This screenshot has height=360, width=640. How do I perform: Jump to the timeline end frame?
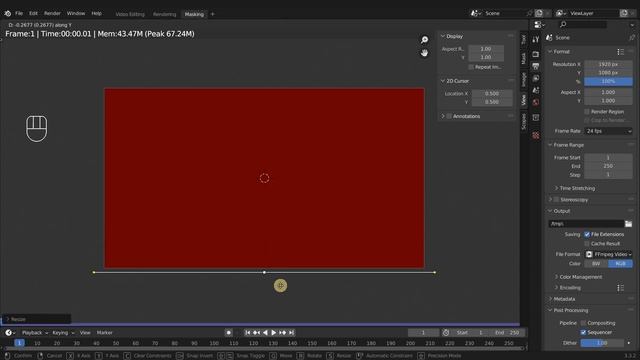291,333
